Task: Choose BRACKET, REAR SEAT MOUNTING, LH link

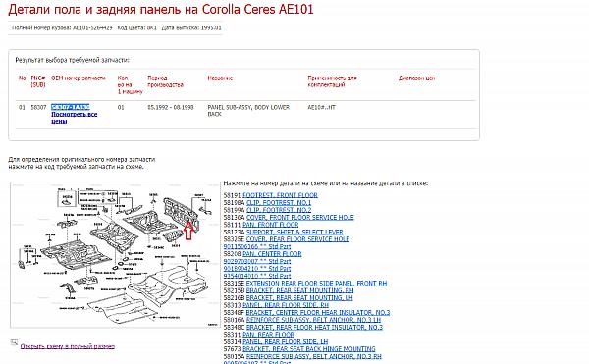Action: point(299,297)
